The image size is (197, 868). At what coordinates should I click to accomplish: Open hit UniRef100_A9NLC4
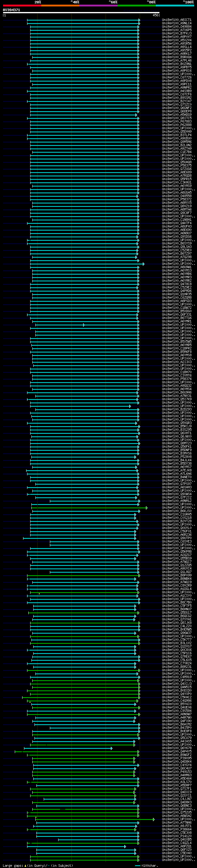coord(177,23)
